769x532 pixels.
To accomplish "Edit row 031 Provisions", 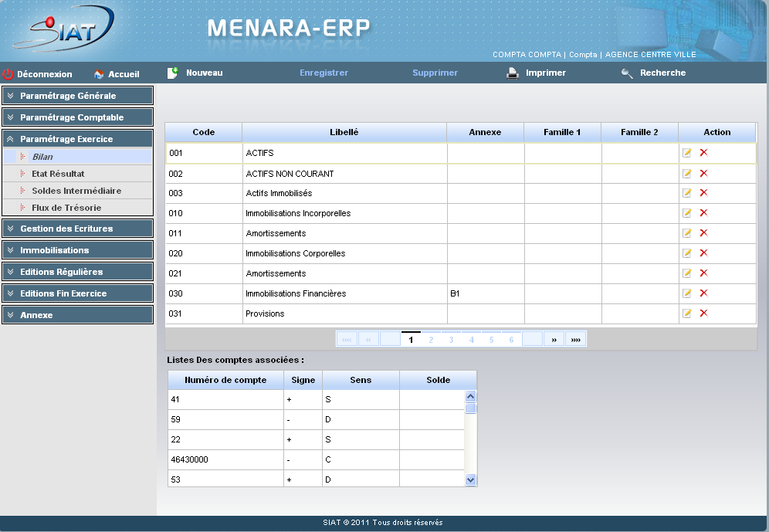I will pyautogui.click(x=687, y=313).
